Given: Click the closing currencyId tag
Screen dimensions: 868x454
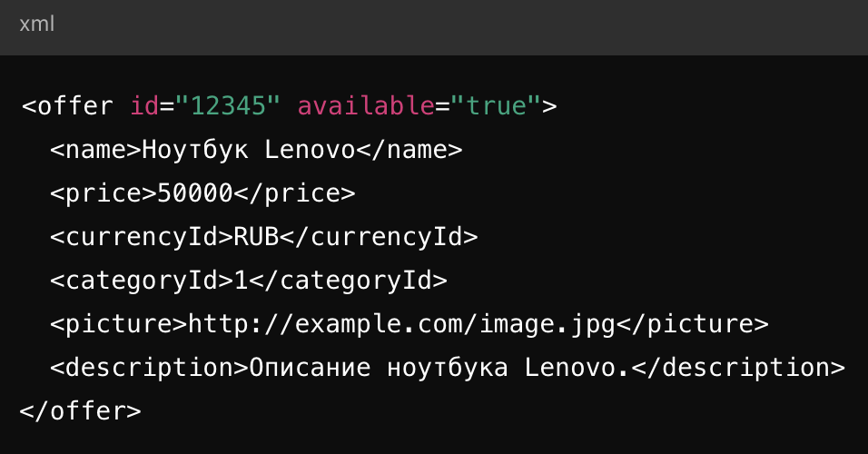Looking at the screenshot, I should pyautogui.click(x=379, y=237).
